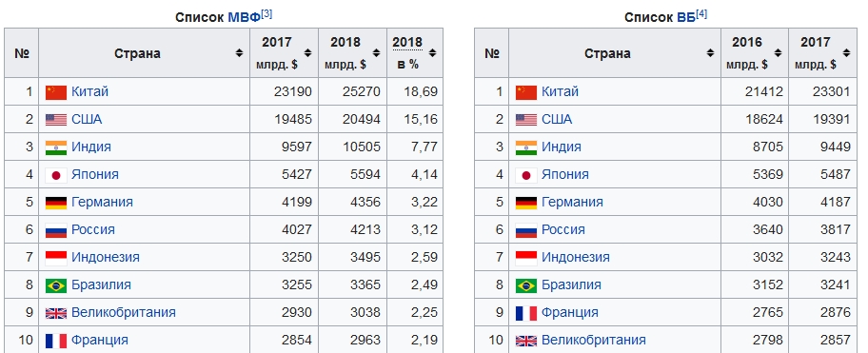
Task: Open Россия link in IMF table
Action: pos(93,229)
